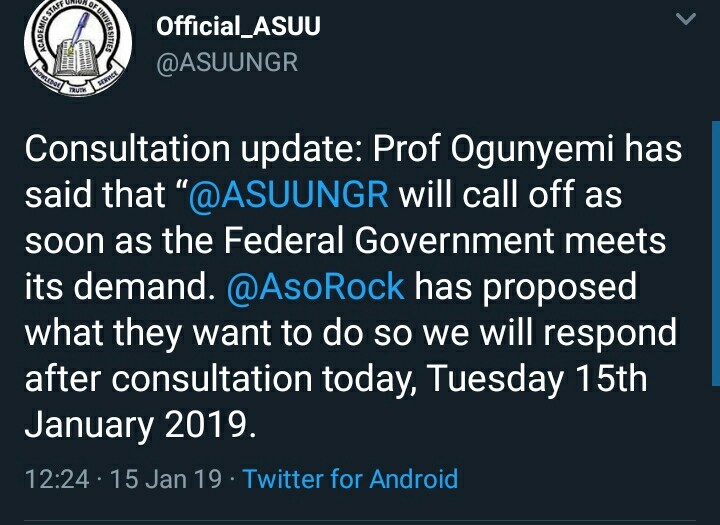Open the @AsoRock mention link
Image resolution: width=720 pixels, height=525 pixels.
pos(317,287)
